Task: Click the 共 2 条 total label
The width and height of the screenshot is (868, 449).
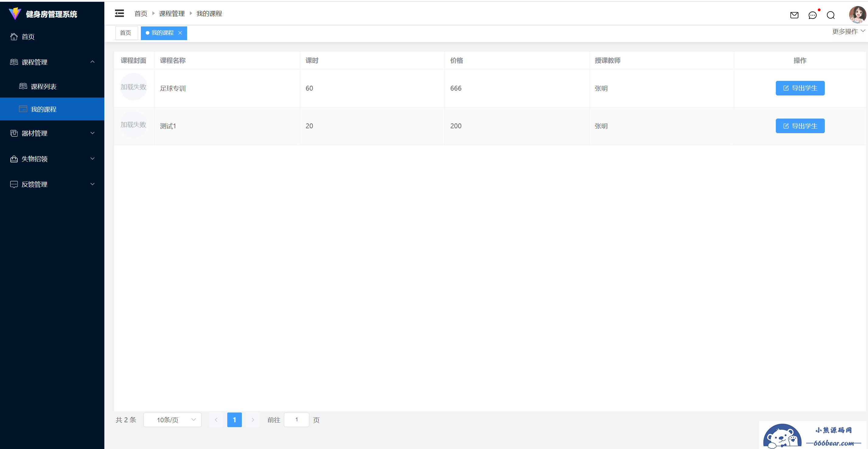Action: 126,420
